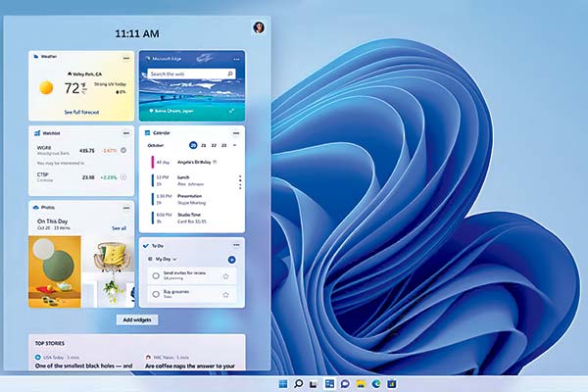Click the circle icon beside the WGRB stock
This screenshot has width=588, height=392.
(123, 150)
